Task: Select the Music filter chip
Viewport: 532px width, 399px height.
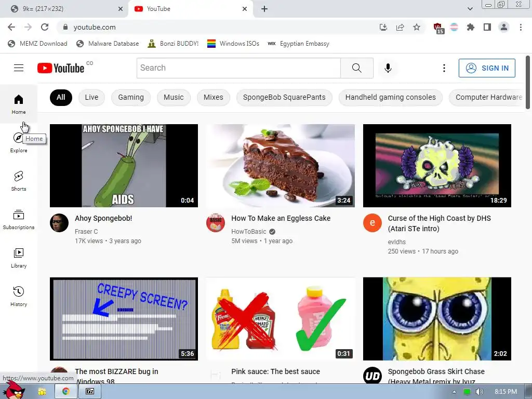Action: coord(174,97)
